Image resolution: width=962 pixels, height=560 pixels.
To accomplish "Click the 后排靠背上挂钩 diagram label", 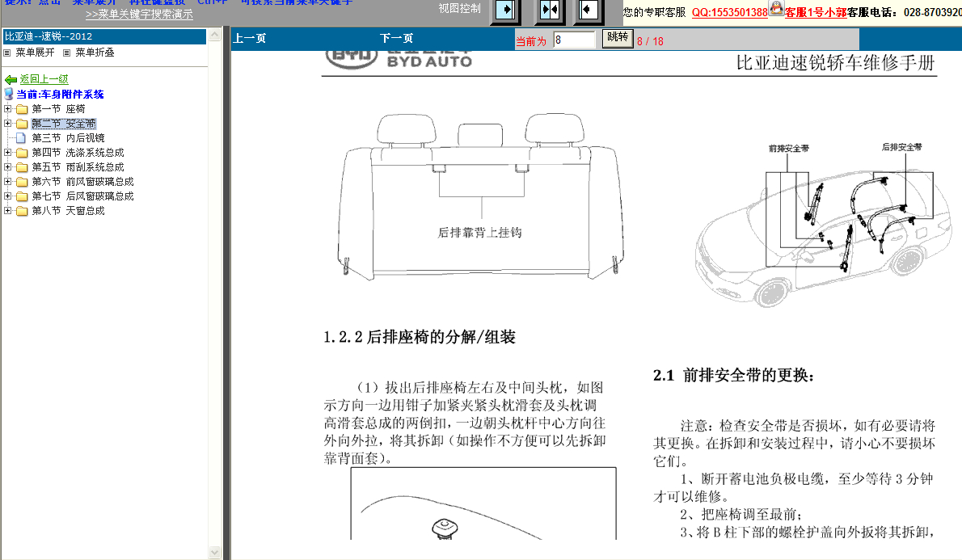I will coord(479,233).
